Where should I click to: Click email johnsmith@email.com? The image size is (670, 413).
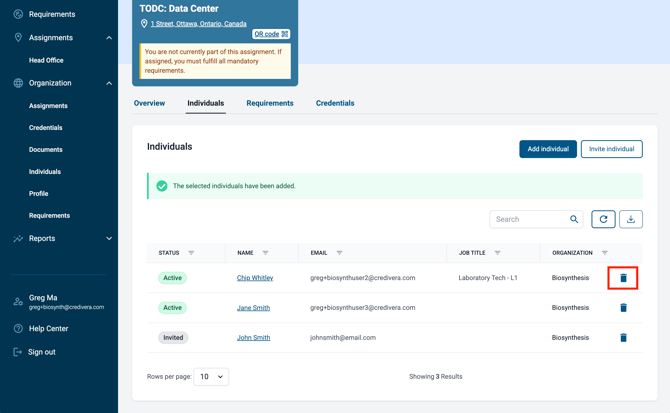point(343,338)
